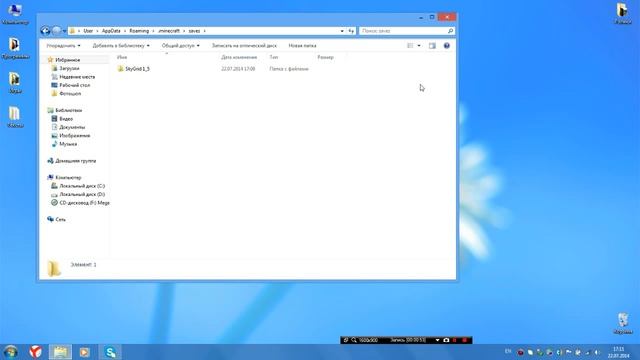
Task: Open the Видео library
Action: 66,119
